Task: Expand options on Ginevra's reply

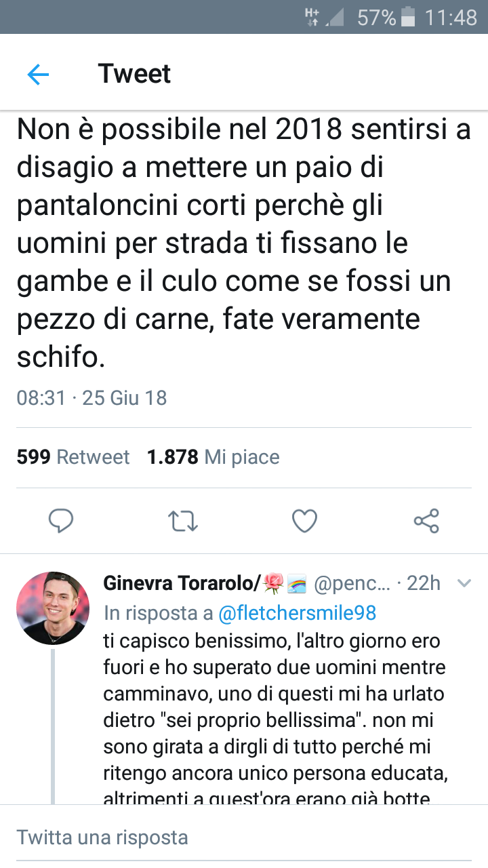Action: click(464, 583)
